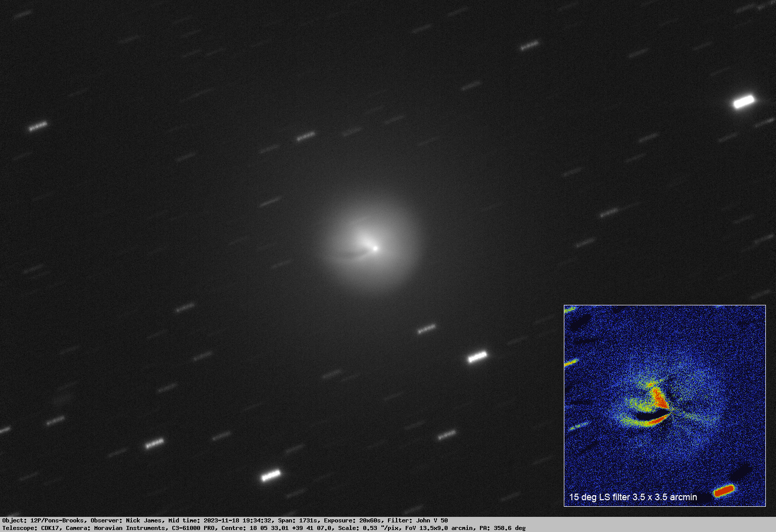
Task: Click the 'Exposure: 20x60s' caption text
Action: pyautogui.click(x=353, y=520)
